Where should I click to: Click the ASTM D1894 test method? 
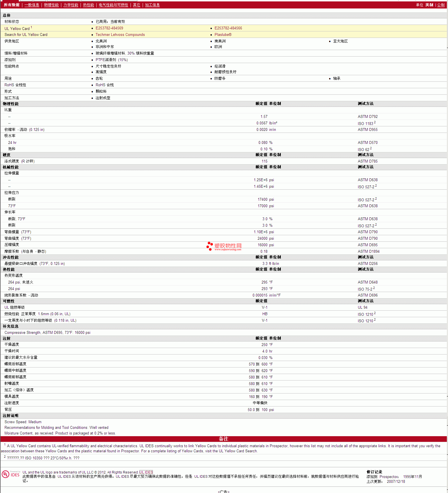[369, 251]
